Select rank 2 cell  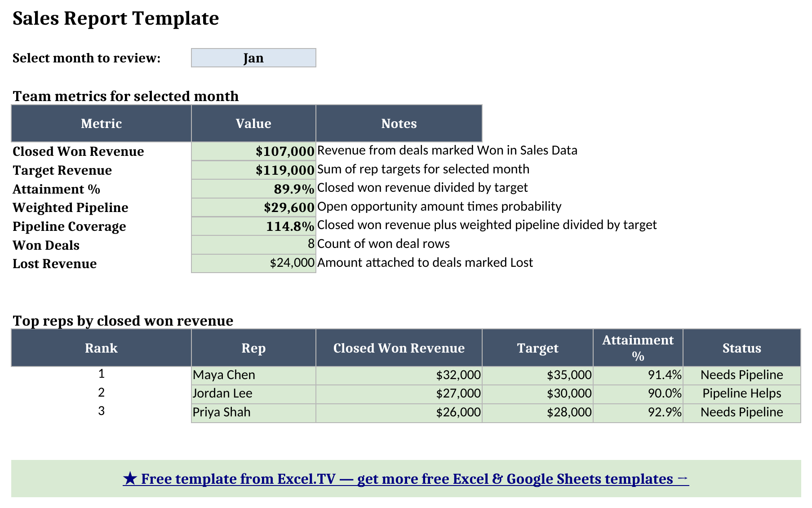coord(101,393)
